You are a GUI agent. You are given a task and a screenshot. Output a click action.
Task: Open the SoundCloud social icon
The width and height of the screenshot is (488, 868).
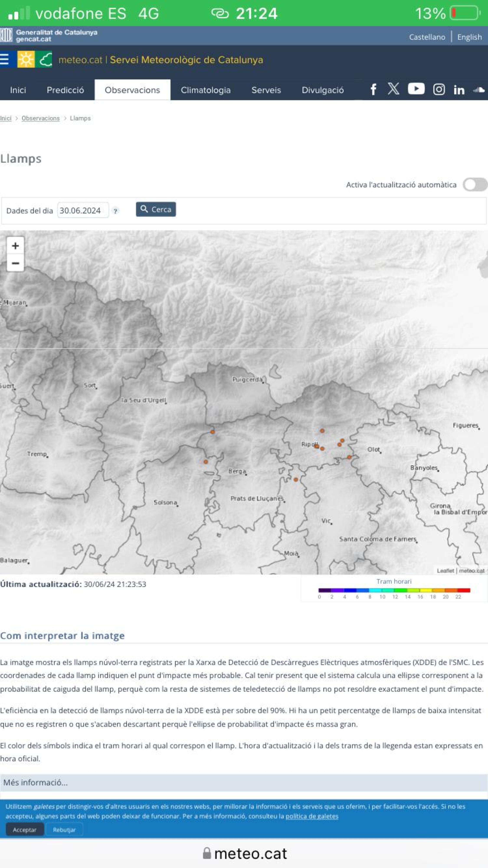[x=479, y=90]
